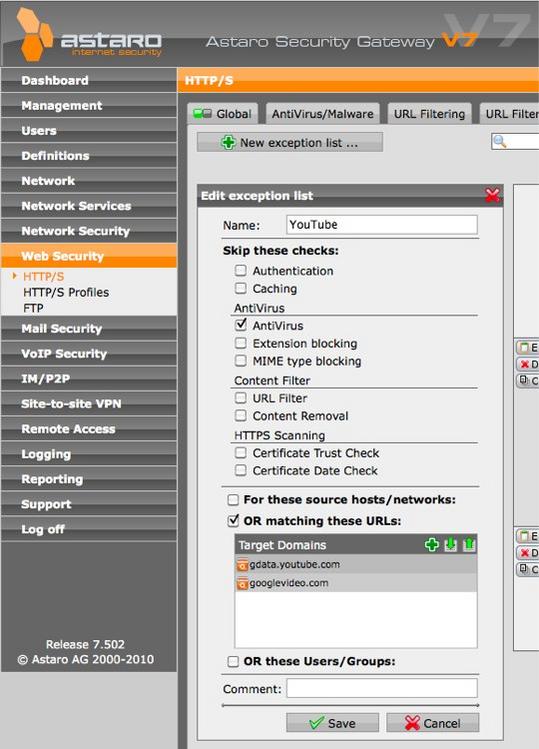The image size is (539, 749).
Task: Click the Global tab status toggle icon
Action: pos(202,114)
